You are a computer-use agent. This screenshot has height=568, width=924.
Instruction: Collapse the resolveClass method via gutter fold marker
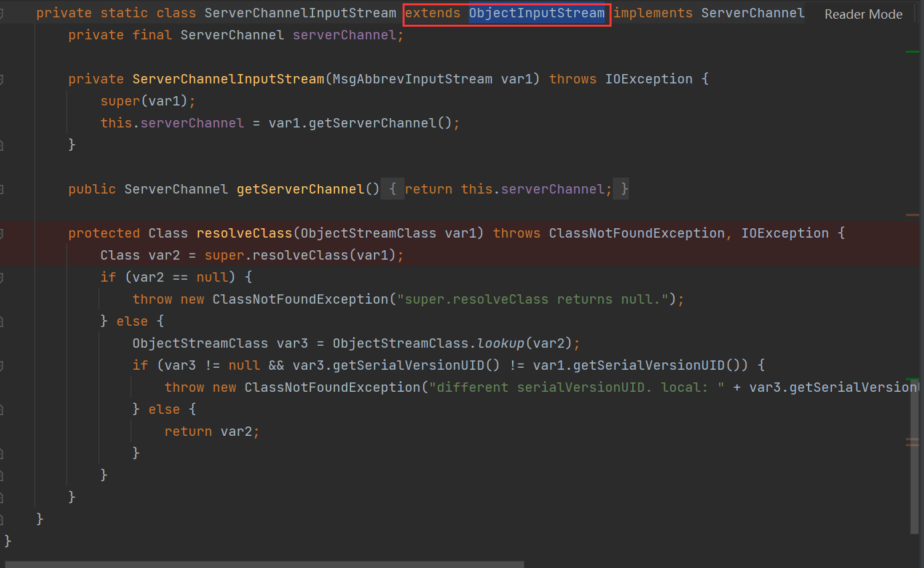(1, 234)
